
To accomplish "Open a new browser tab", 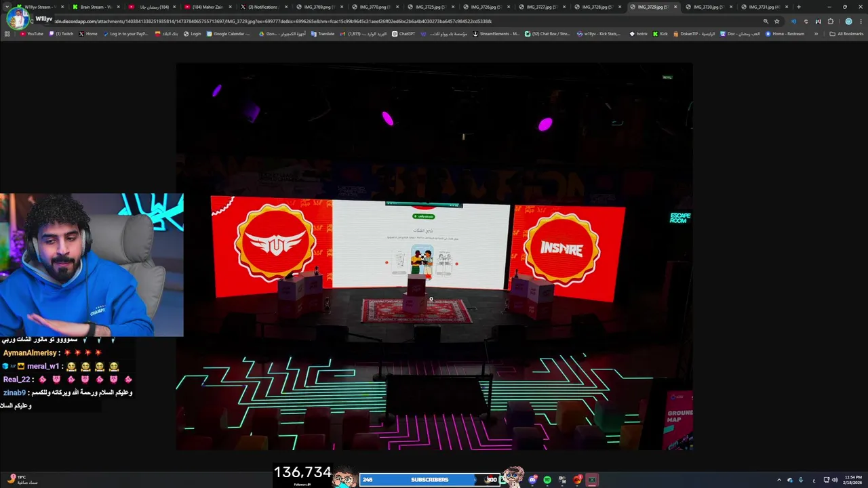I will point(798,7).
